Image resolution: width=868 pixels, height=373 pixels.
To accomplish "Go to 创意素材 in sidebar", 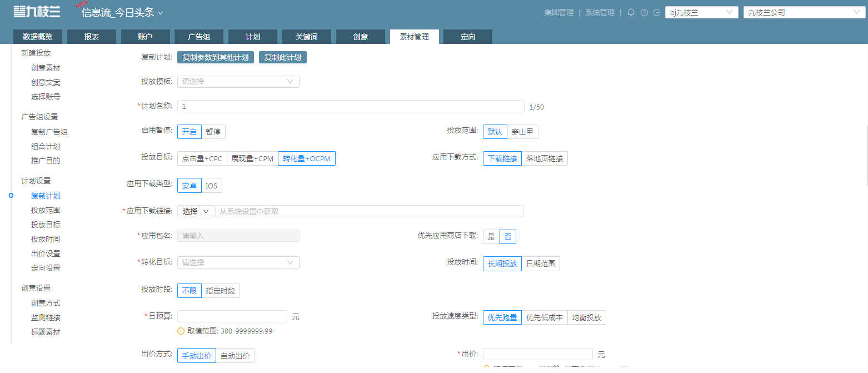I will (x=46, y=68).
